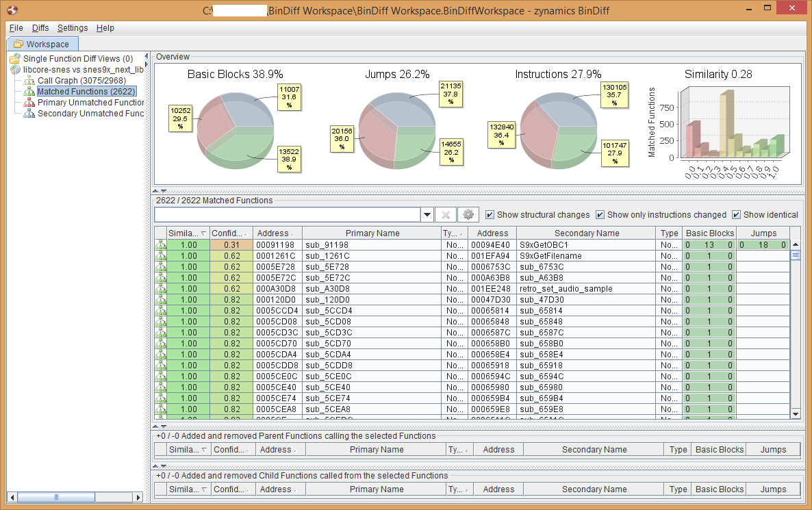
Task: Click row icon for sub_5CD08
Action: (160, 322)
